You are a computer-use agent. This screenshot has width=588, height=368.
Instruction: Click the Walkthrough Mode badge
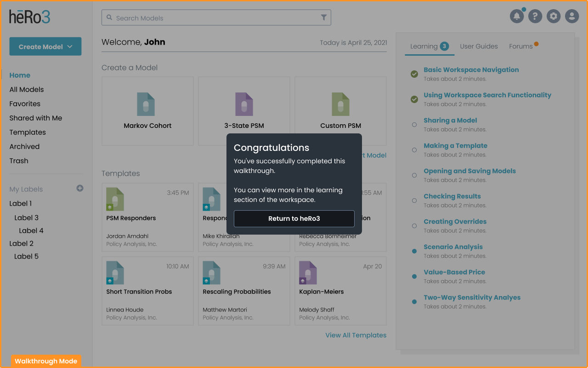point(46,361)
